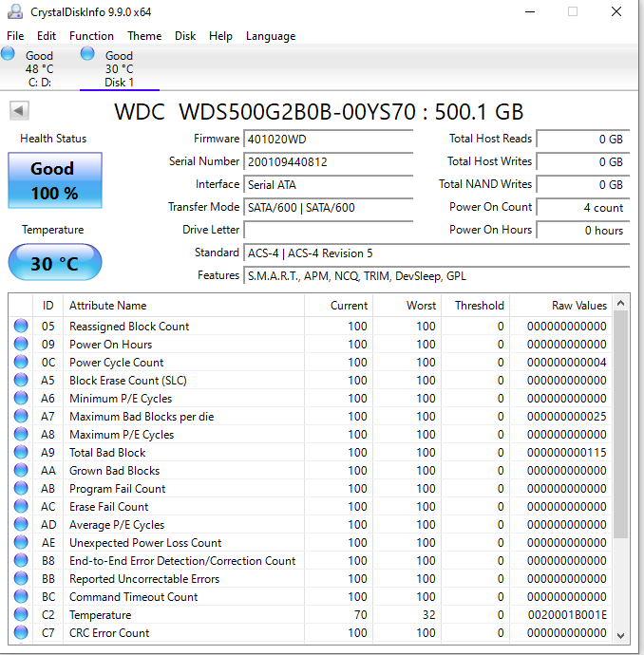This screenshot has width=644, height=655.
Task: Click status orb for Minimum P/E Cycles
Action: click(x=21, y=398)
